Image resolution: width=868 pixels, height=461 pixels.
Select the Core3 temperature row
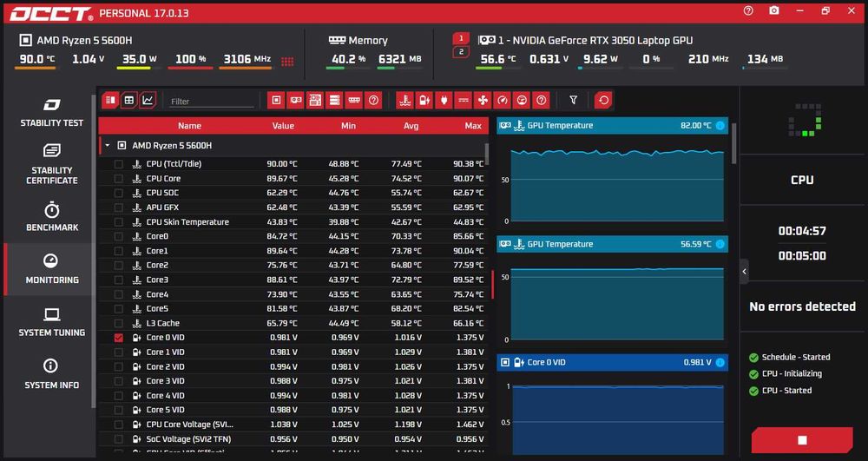293,280
